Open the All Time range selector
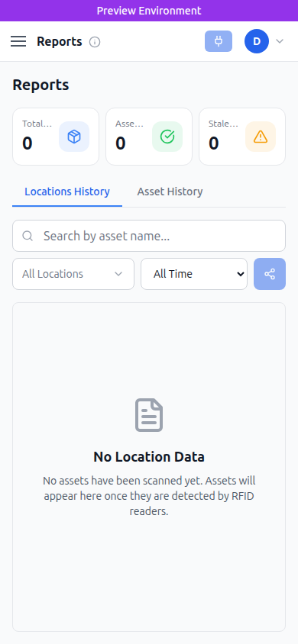Screen dimensions: 298x644 (x=194, y=274)
